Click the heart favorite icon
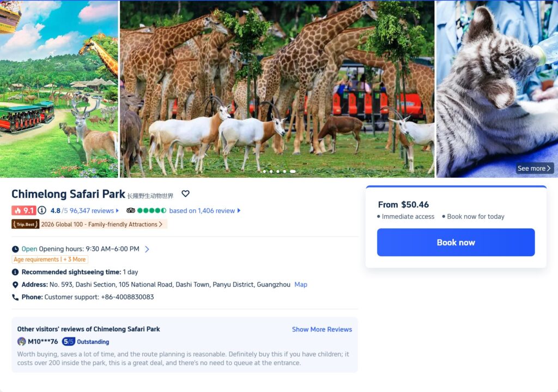Screen dimensions: 558x392 pos(185,194)
